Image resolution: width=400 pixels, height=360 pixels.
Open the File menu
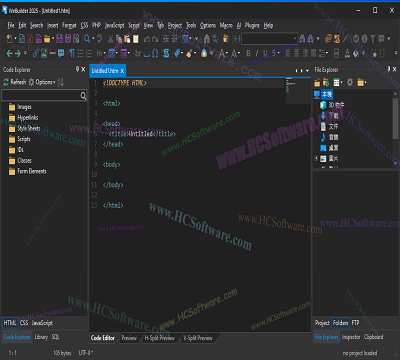11,25
